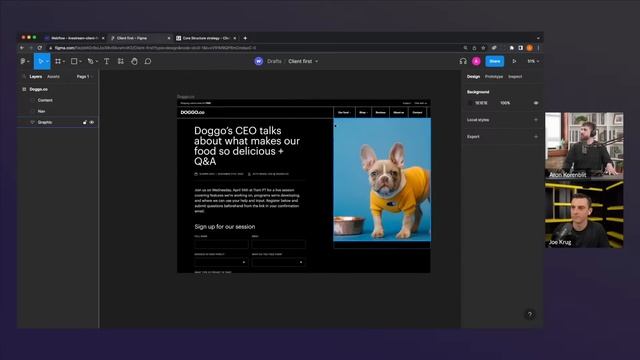Select the Comment tool
Screen dimensions: 640x360
tap(148, 61)
